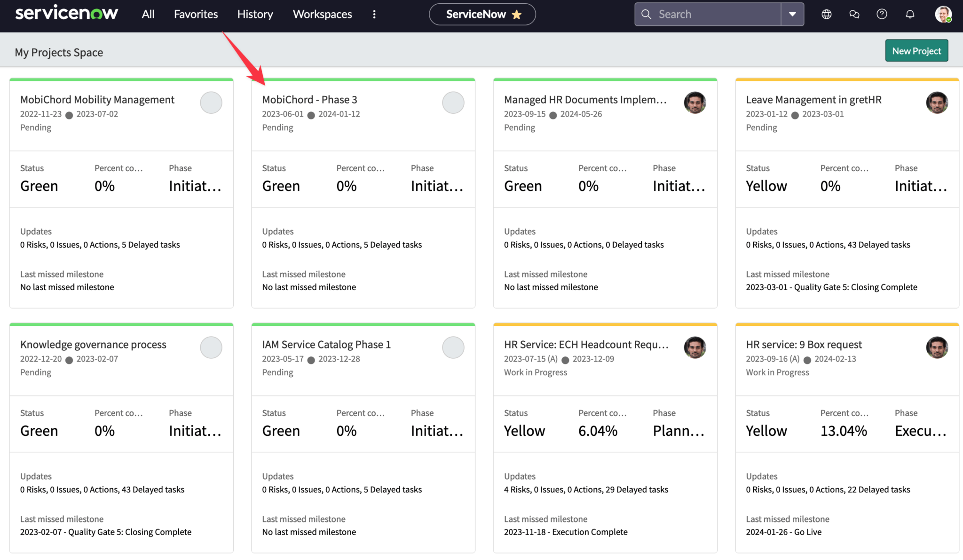Viewport: 963px width, 560px height.
Task: Open the Workspaces menu
Action: click(322, 14)
